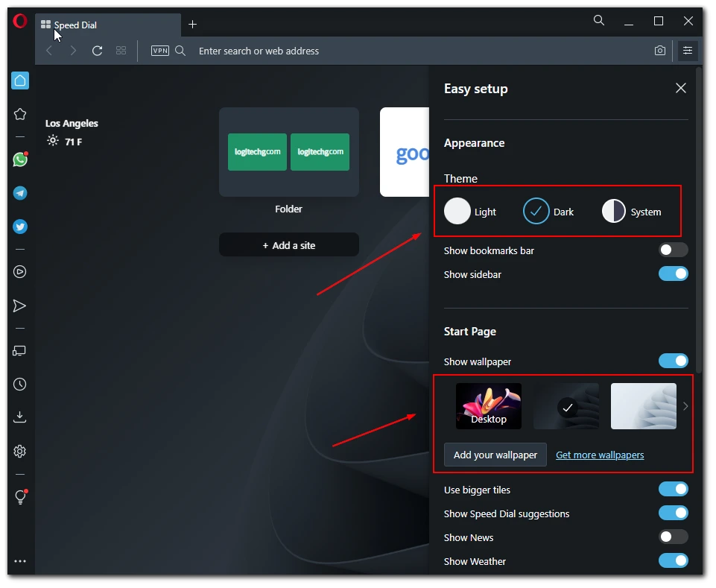
Task: Open Bookmarks star in the sidebar
Action: pos(20,114)
